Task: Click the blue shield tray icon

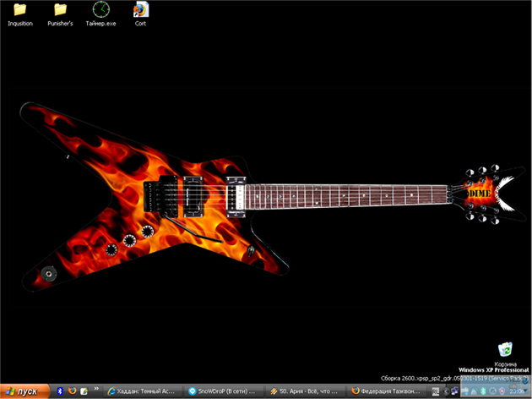Action: coord(525,380)
